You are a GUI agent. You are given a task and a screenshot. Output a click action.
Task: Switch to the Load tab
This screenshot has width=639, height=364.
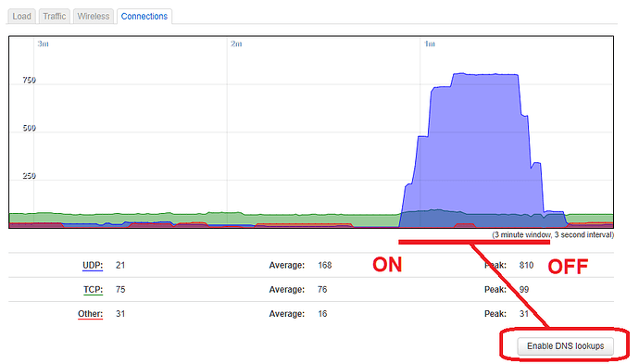tap(21, 17)
